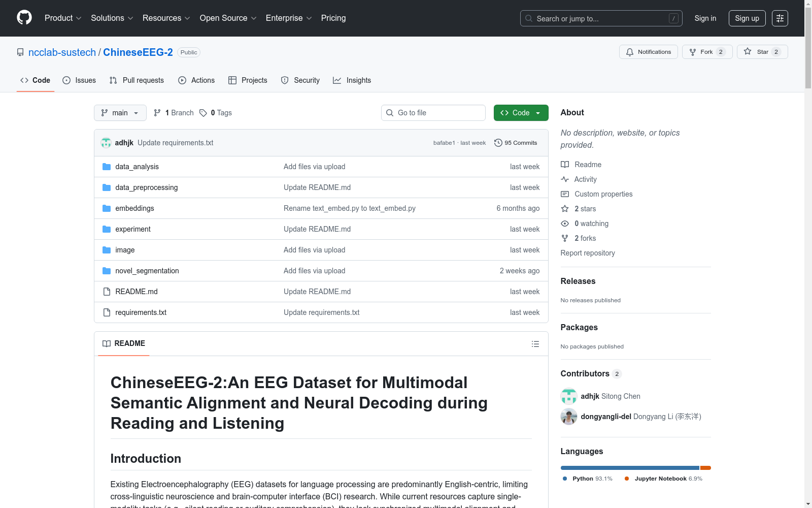Viewport: 812px width, 508px height.
Task: Switch to the Insights tab
Action: pos(352,80)
